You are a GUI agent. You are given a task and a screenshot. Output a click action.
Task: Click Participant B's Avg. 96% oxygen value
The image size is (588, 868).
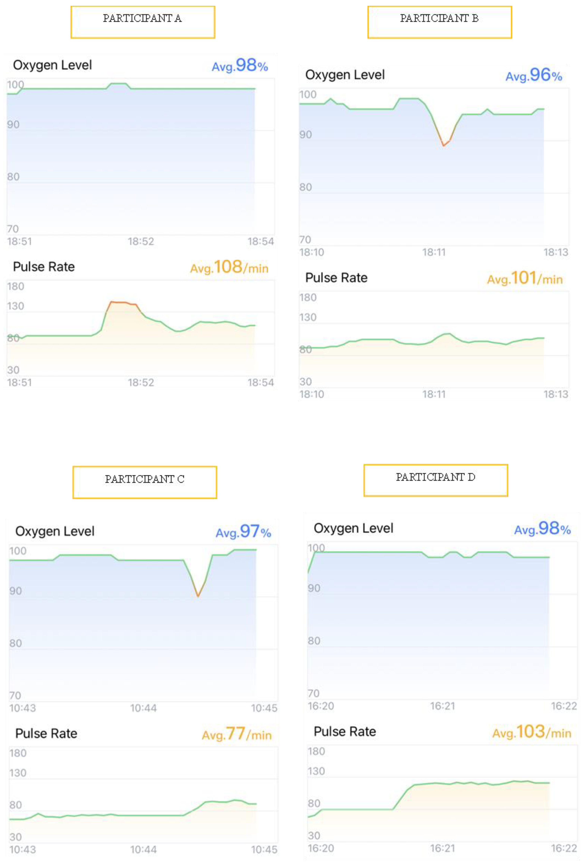point(534,75)
